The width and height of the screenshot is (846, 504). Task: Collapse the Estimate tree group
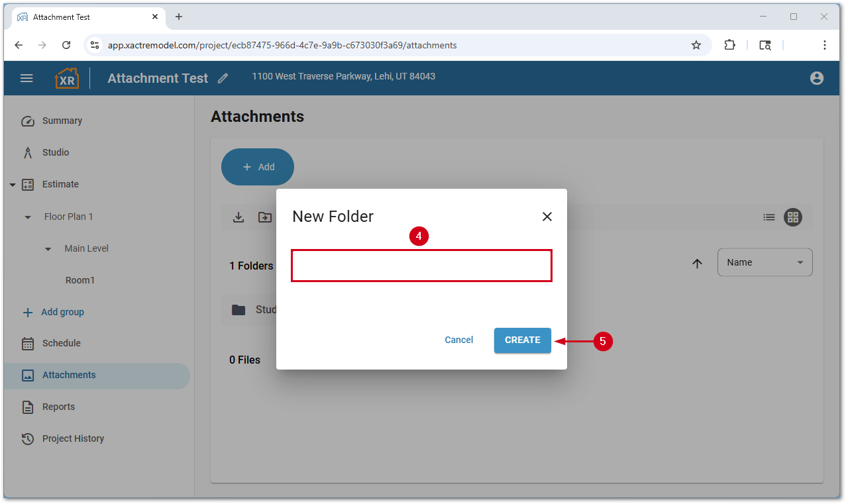(13, 185)
